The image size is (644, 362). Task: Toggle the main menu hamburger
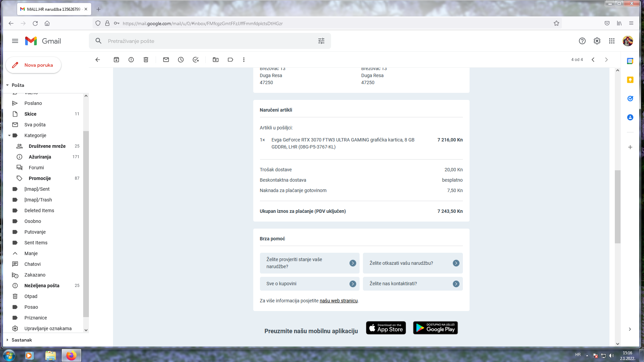coord(15,41)
